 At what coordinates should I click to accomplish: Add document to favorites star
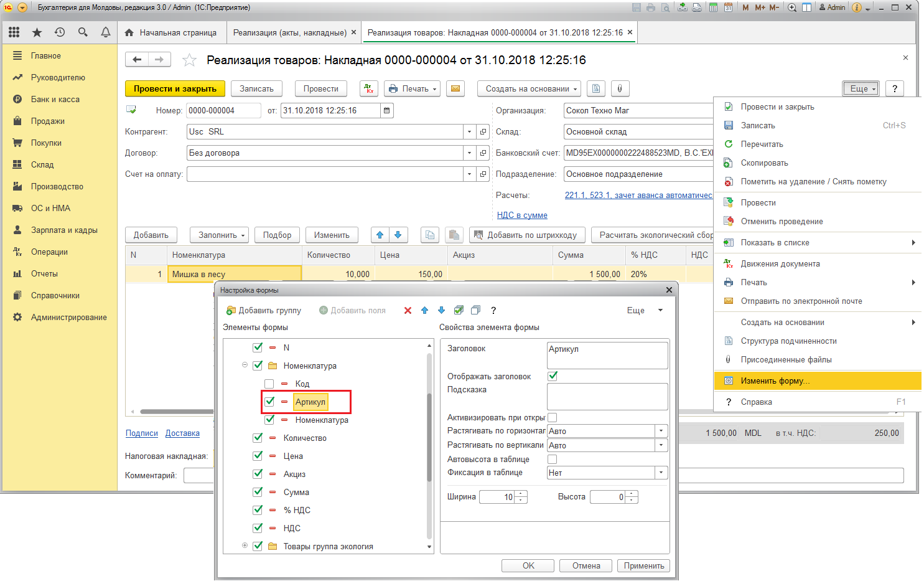pyautogui.click(x=189, y=60)
